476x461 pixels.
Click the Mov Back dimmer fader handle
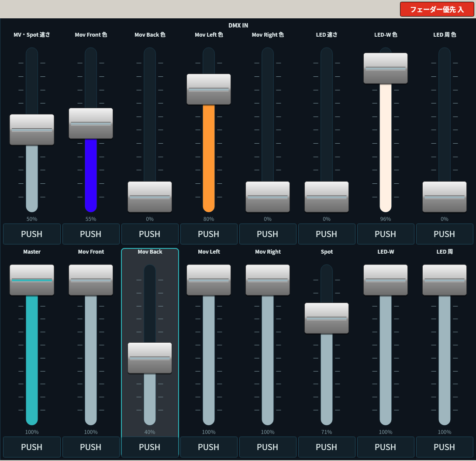coord(150,358)
